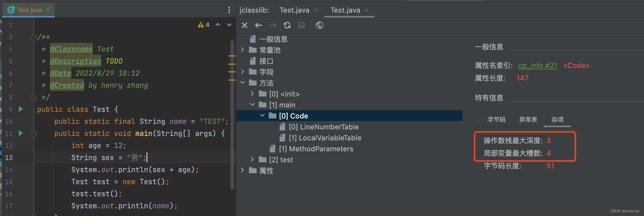
Task: Expand the [0] <init> method node
Action: coord(253,93)
